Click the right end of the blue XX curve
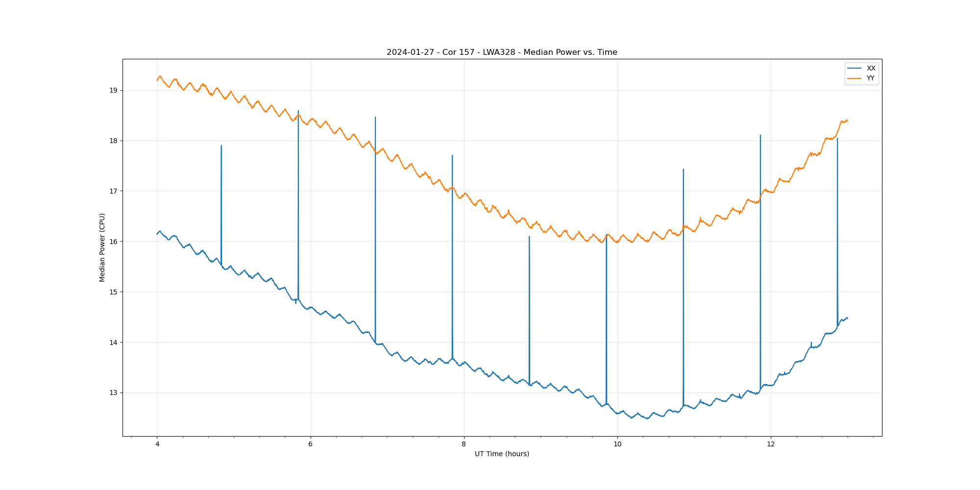Screen dimensions: 980x490 (847, 318)
